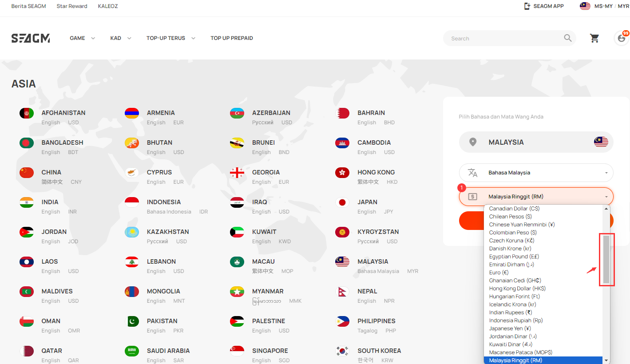Click the currency list scrollbar thumb

(x=606, y=260)
